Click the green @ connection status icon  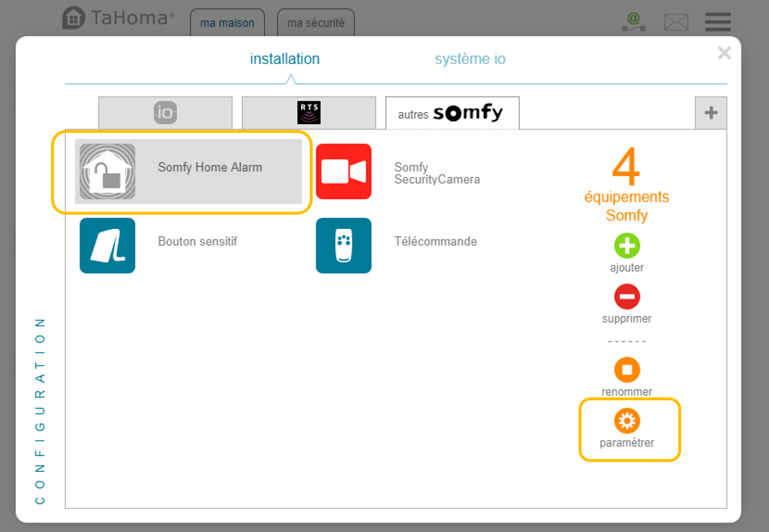tap(633, 23)
